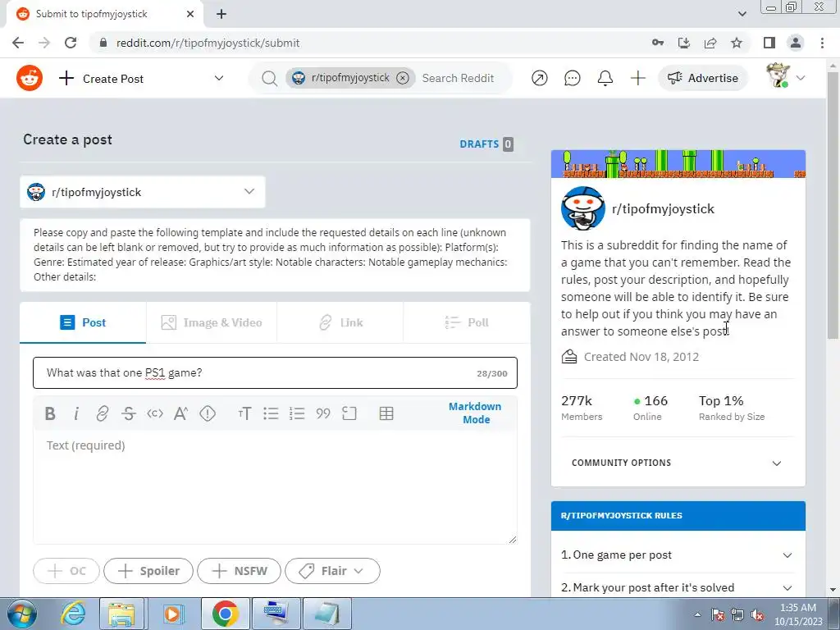Screen dimensions: 840x630
Task: Mark text as spoiler in the toolbar
Action: [x=208, y=413]
